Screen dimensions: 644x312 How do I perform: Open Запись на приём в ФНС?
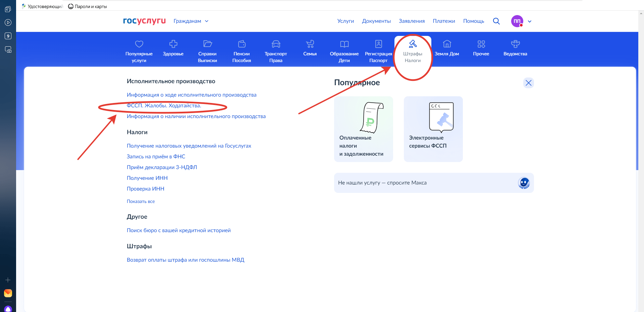156,157
